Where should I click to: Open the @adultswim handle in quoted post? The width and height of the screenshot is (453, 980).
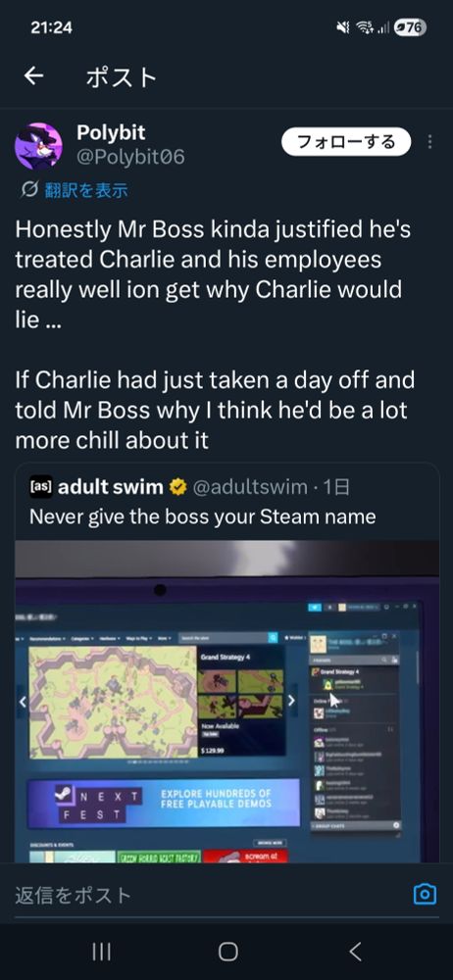(x=250, y=487)
